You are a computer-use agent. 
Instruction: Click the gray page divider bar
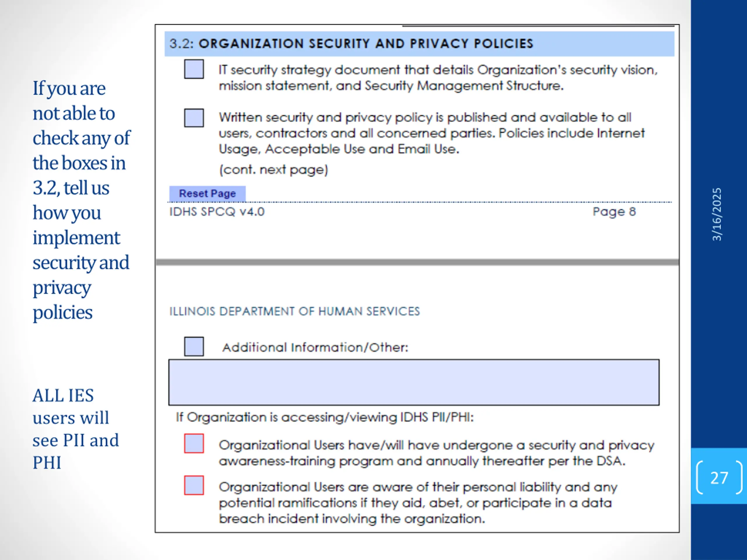[417, 262]
